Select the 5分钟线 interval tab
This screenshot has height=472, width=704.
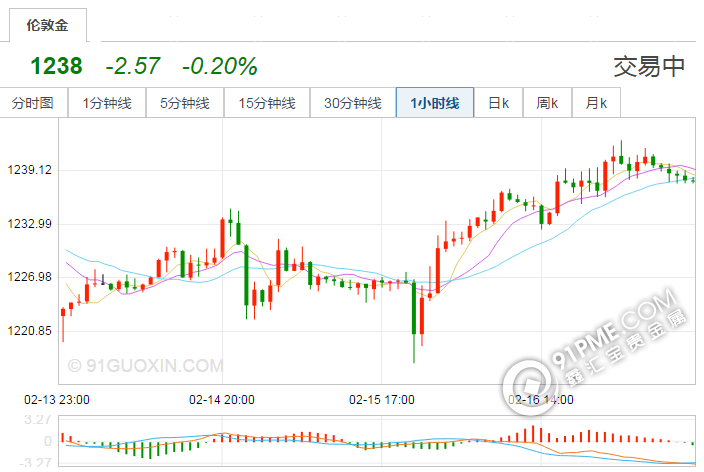pos(185,103)
